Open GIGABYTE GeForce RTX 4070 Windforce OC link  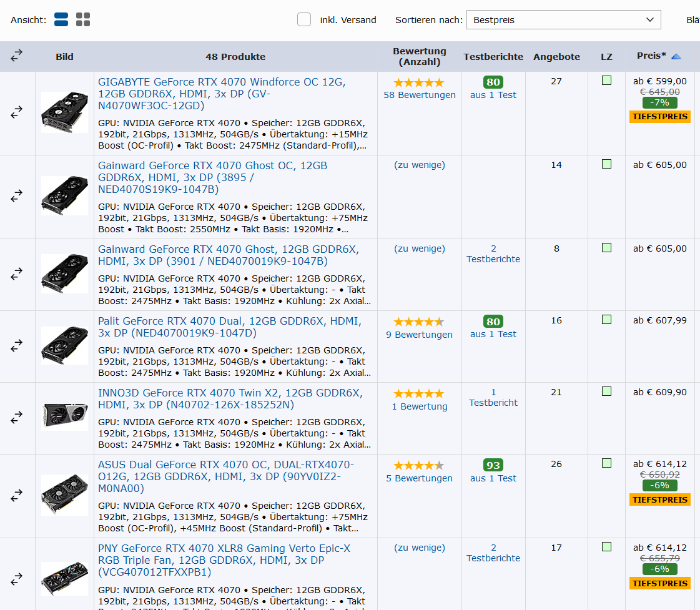point(222,94)
